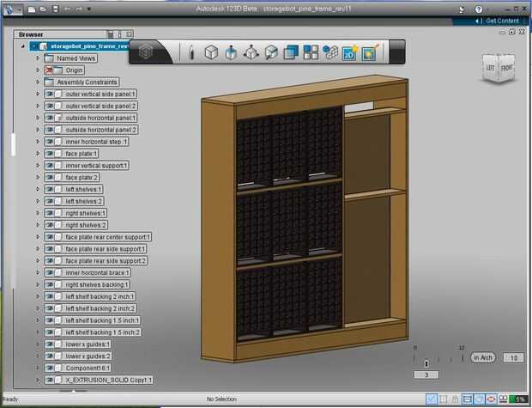
Task: Click the LEFT face of the ViewCube
Action: point(490,68)
